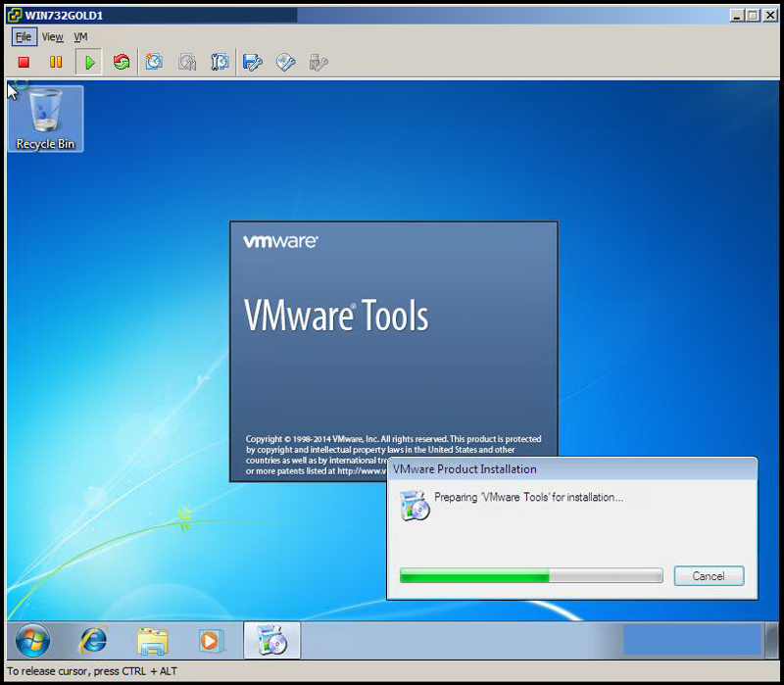
Task: Click the vSphere icon in the WIN732GOLD1 title bar
Action: (15, 15)
